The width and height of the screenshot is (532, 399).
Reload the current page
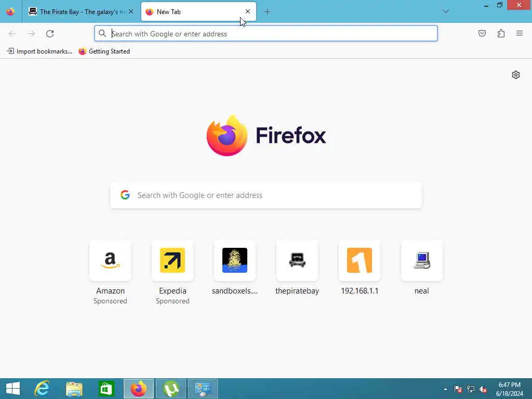50,34
